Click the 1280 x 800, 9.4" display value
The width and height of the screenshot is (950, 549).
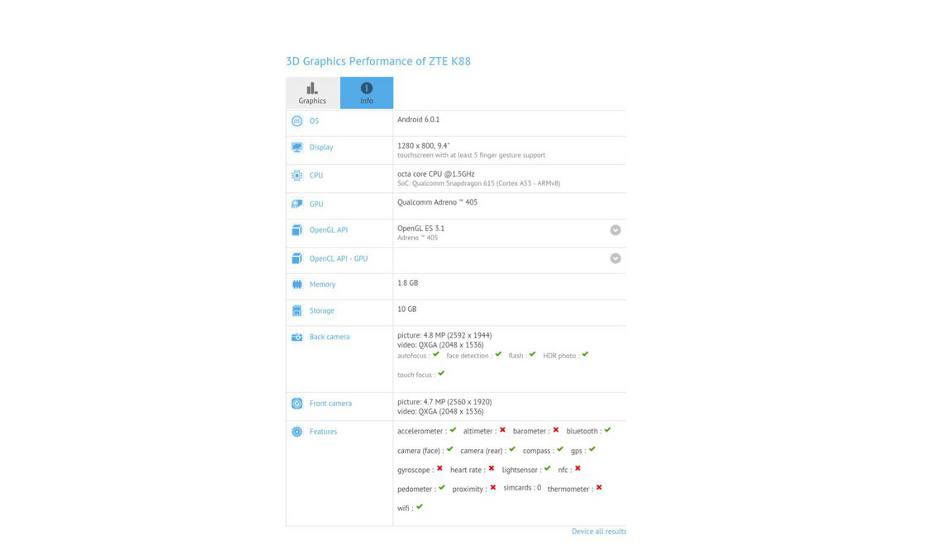424,146
